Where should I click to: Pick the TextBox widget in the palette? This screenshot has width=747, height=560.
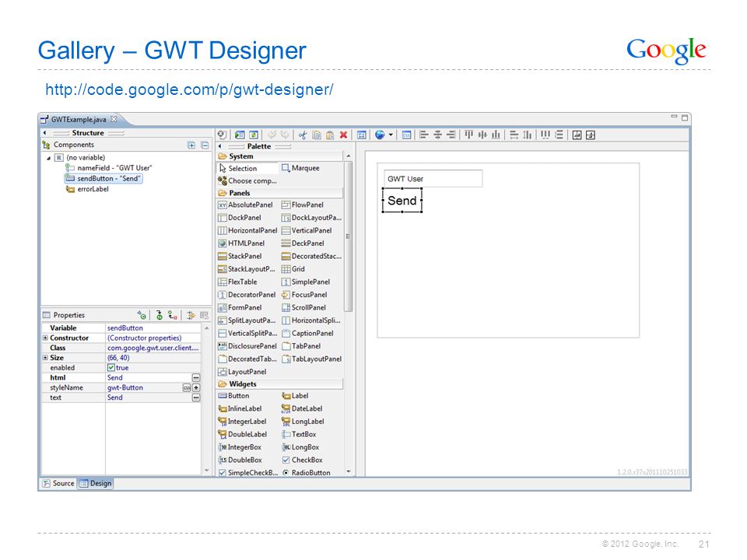point(299,434)
